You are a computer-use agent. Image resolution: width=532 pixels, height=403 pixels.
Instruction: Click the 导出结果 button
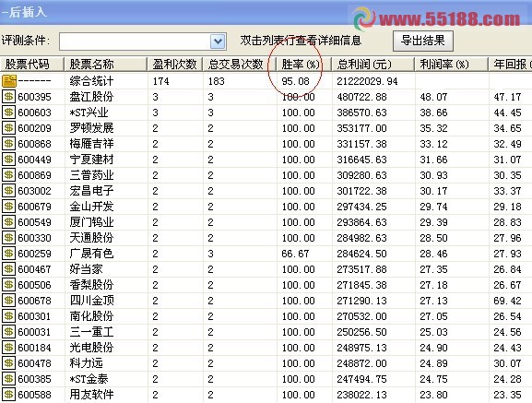tap(423, 41)
